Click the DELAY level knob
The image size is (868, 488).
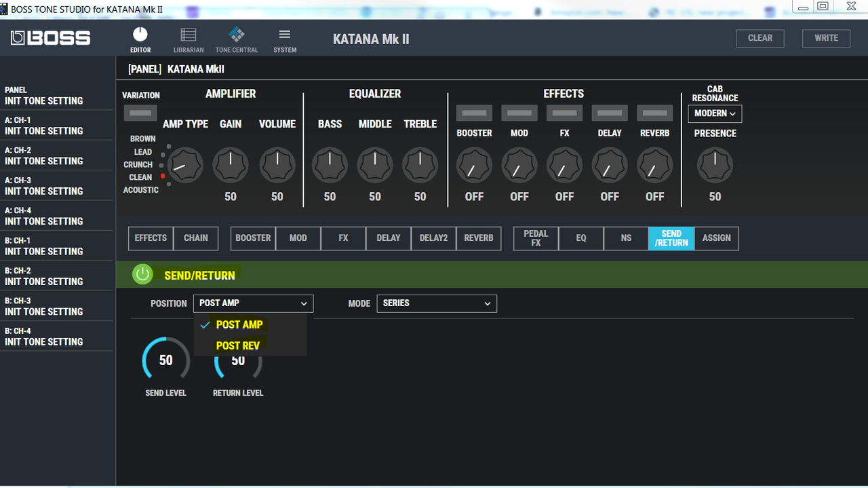(610, 165)
